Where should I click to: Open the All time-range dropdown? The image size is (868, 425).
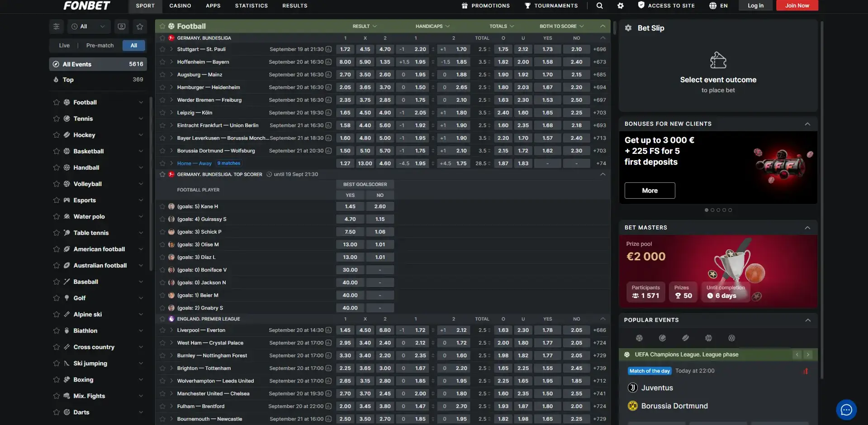88,26
